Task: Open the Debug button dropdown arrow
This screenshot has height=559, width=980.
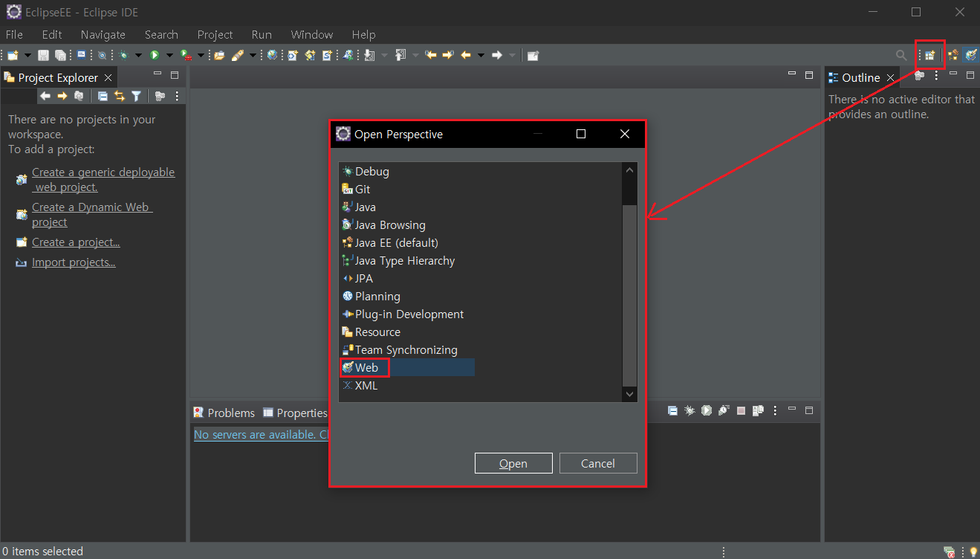Action: point(138,56)
